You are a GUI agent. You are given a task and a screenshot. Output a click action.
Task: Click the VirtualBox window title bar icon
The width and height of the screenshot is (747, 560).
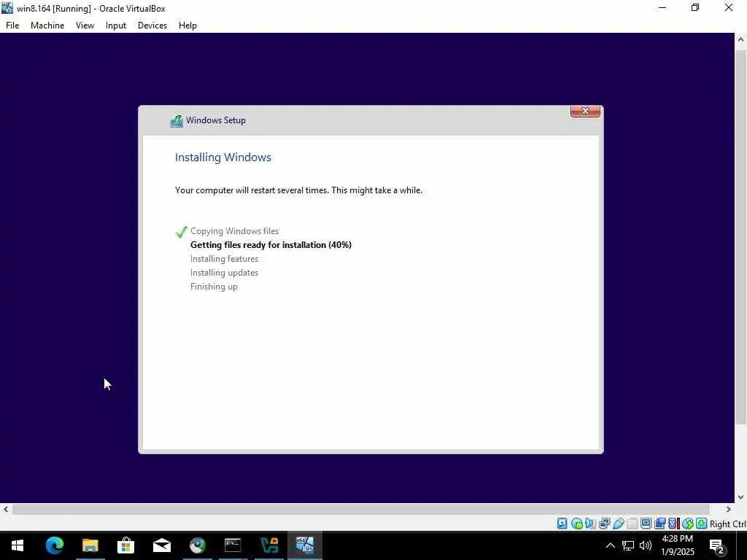pos(7,8)
